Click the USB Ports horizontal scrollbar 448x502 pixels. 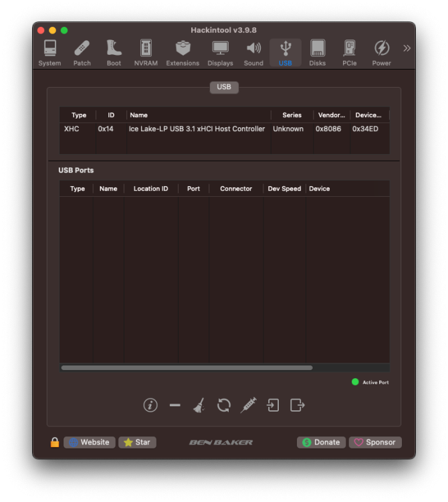point(187,368)
